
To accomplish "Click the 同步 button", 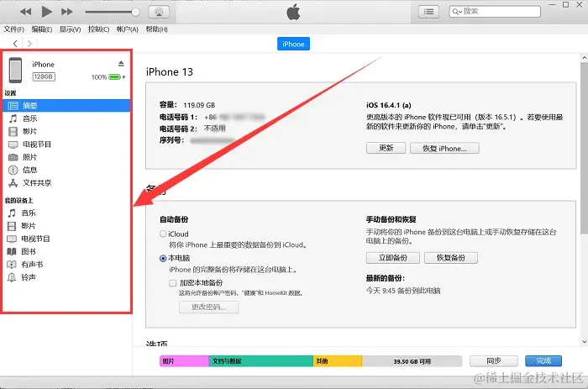I will [x=494, y=361].
